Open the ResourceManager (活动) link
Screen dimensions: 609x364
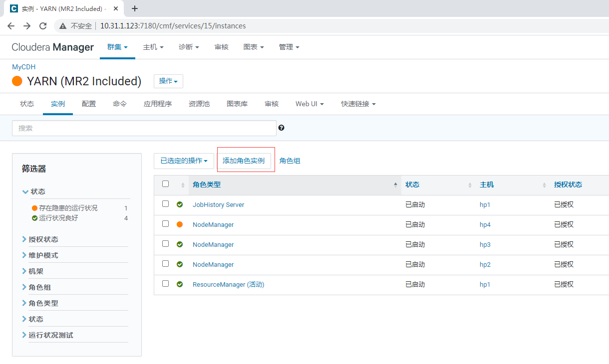click(229, 284)
